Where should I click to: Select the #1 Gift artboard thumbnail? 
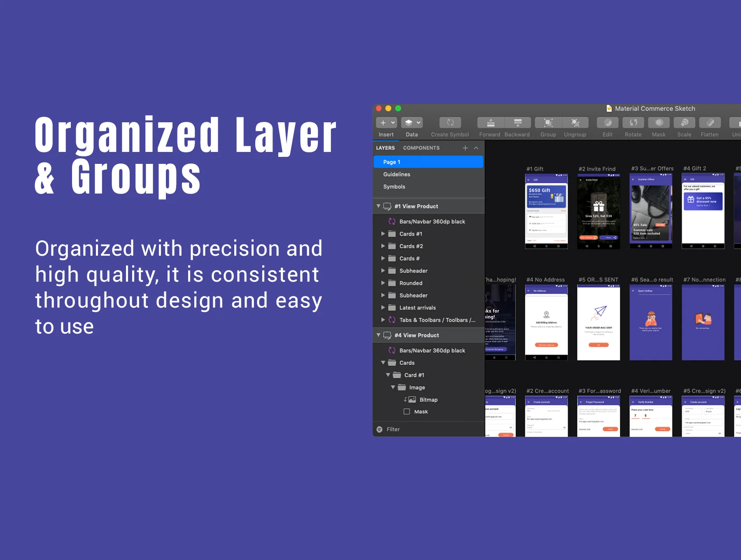pyautogui.click(x=546, y=211)
